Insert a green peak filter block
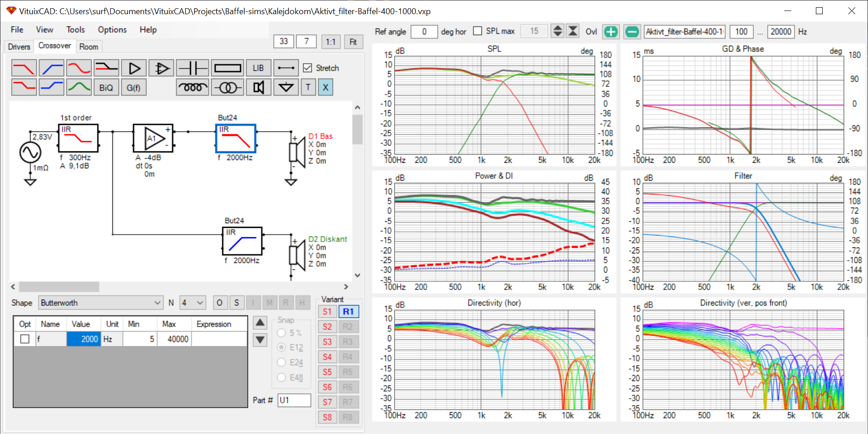Viewport: 868px width, 434px height. pyautogui.click(x=79, y=87)
